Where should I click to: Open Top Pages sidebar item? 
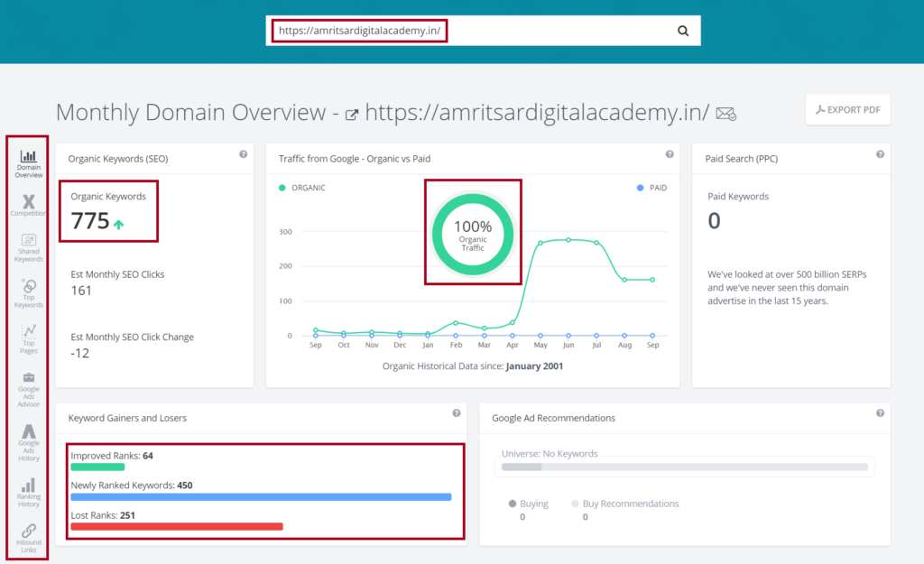pyautogui.click(x=28, y=339)
